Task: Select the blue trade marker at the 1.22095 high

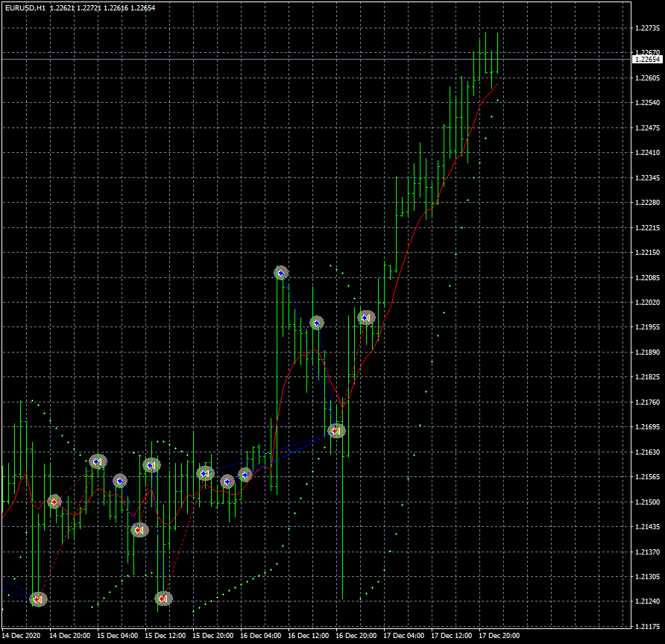Action: (281, 273)
